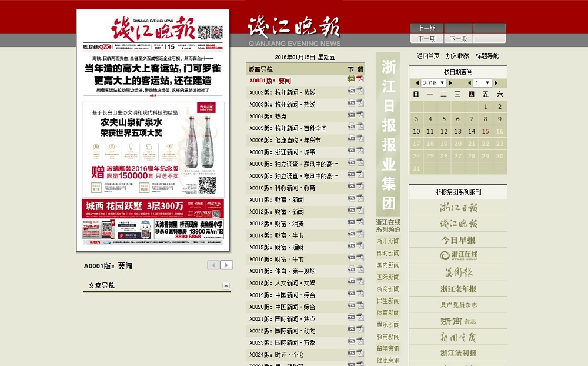
Task: Open A0022版: 国际新闻·动向 page
Action: pos(282,331)
